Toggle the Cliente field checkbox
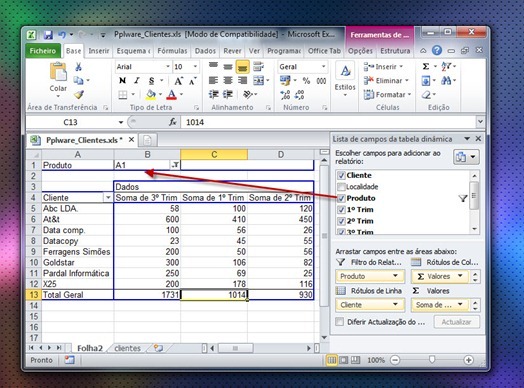Image resolution: width=524 pixels, height=388 pixels. (x=341, y=175)
